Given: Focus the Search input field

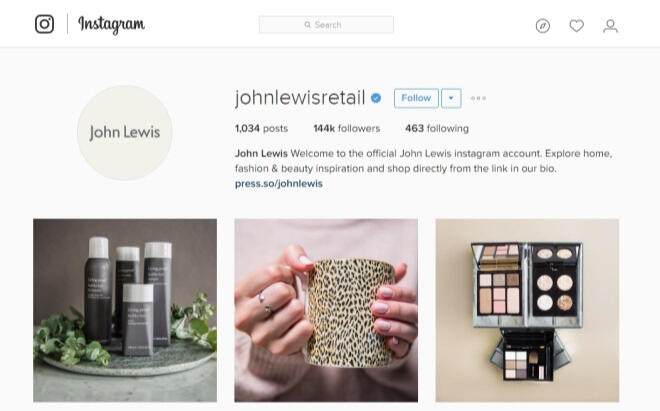Looking at the screenshot, I should pyautogui.click(x=326, y=25).
